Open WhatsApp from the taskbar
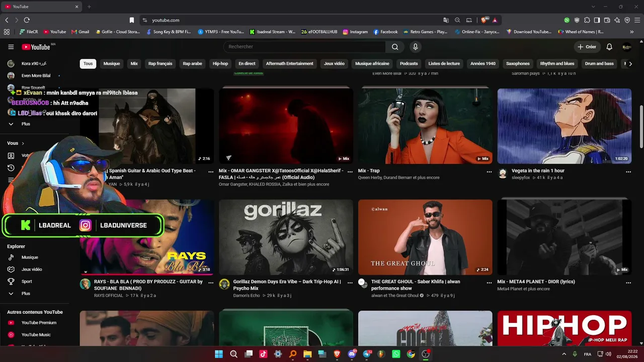Viewport: 644px width, 362px height. click(x=396, y=354)
